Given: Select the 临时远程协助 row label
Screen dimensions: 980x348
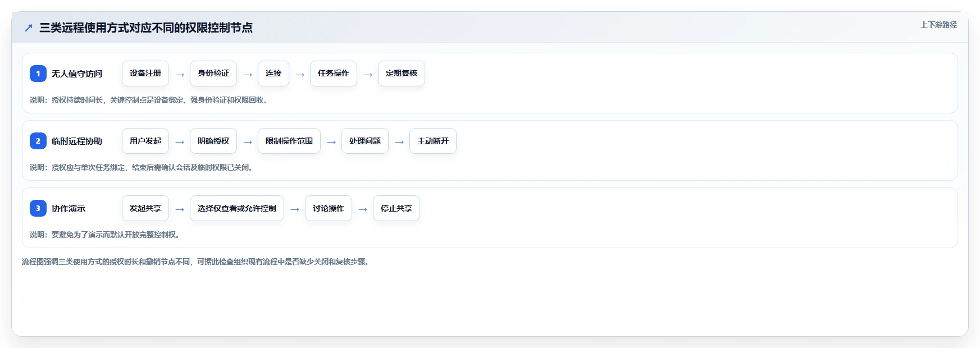Looking at the screenshot, I should pos(77,141).
